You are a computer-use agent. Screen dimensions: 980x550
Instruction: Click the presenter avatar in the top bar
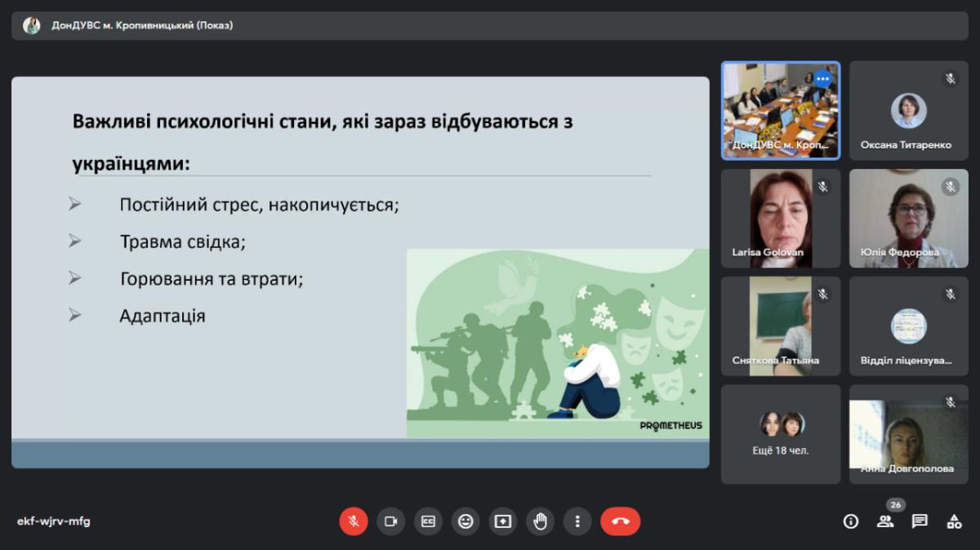32,25
